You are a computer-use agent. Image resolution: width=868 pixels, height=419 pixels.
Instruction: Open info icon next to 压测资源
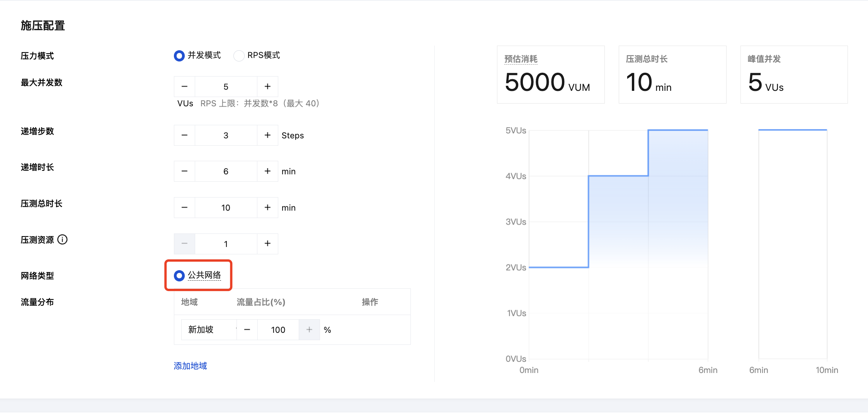pos(62,240)
